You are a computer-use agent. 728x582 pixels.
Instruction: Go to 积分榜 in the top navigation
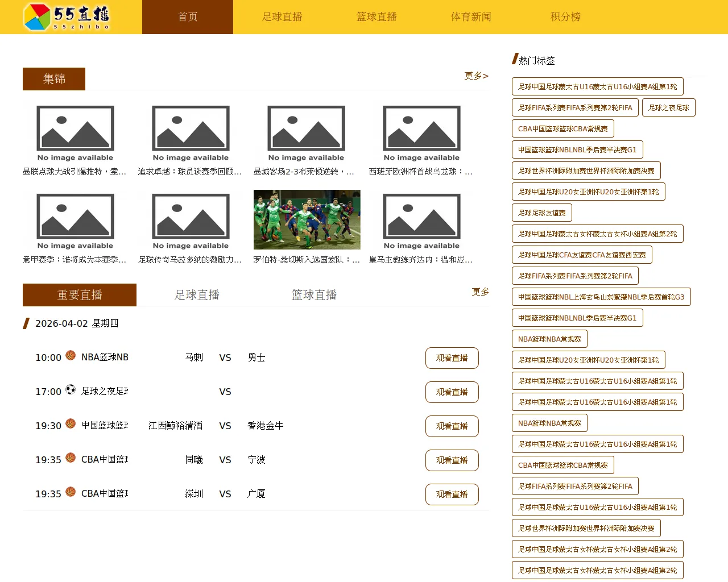[x=565, y=17]
